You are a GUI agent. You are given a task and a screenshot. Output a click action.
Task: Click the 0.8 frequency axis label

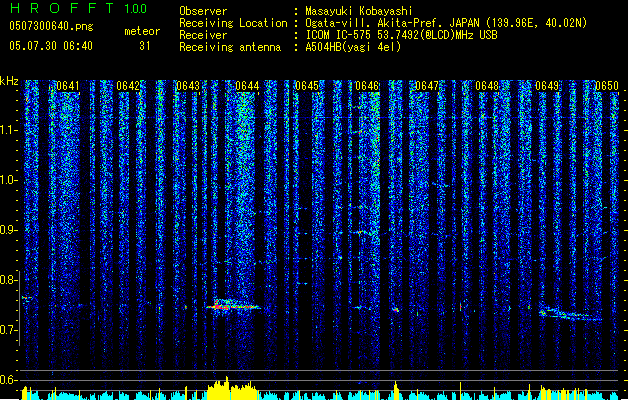[8, 280]
